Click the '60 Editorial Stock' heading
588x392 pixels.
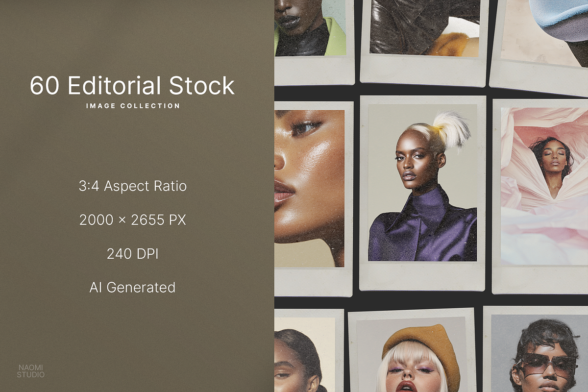[x=132, y=86]
